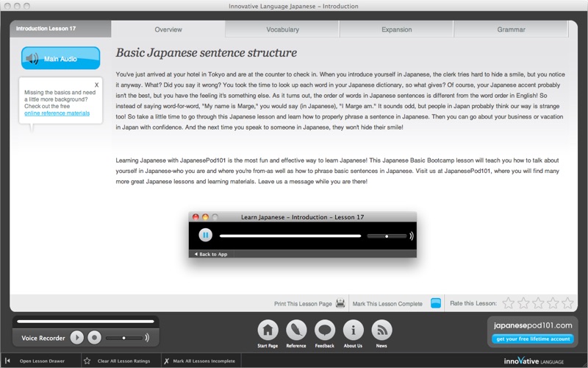
Task: Open Lesson Drawer from the bottom bar
Action: (x=42, y=361)
